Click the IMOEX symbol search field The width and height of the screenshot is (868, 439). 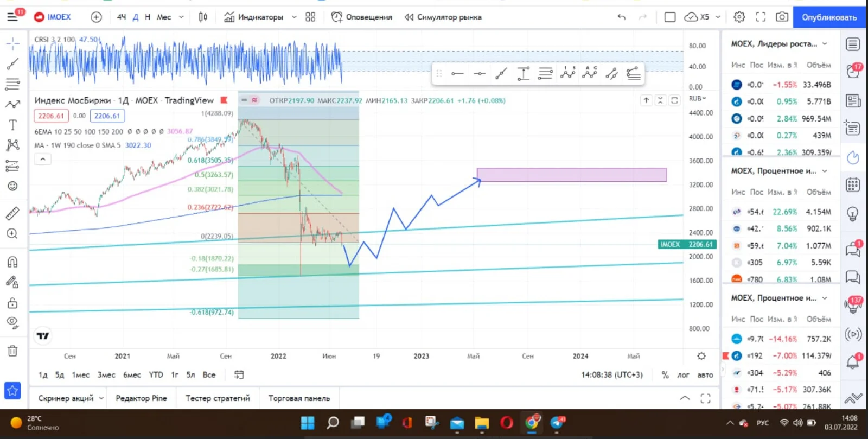point(53,17)
